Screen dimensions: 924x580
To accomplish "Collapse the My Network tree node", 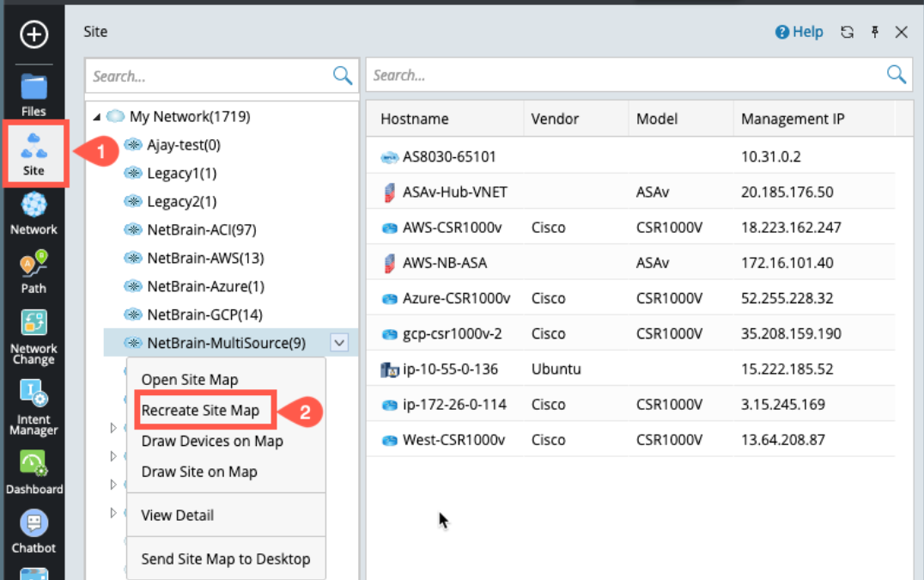I will [96, 117].
